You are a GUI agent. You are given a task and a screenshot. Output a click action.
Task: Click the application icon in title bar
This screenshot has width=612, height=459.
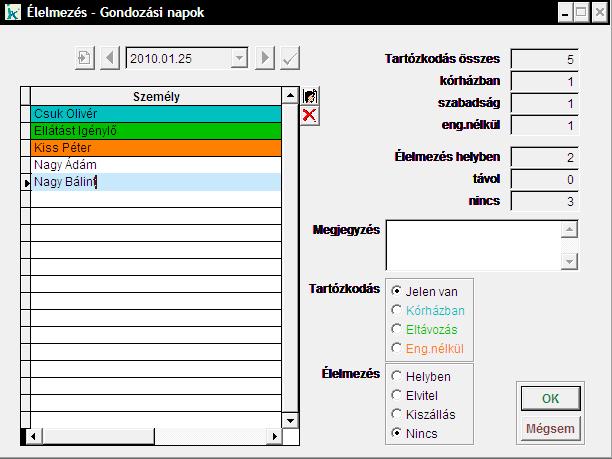click(x=13, y=11)
